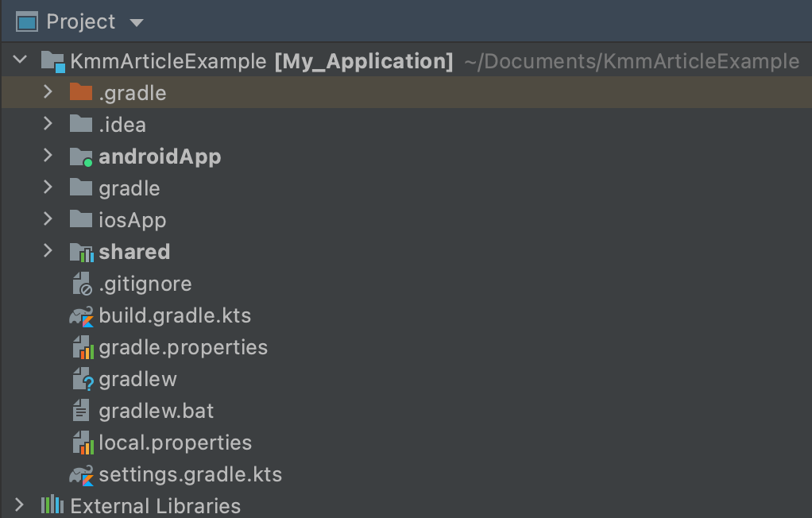Click the shared module folder icon
This screenshot has height=518, width=812.
pyautogui.click(x=81, y=252)
